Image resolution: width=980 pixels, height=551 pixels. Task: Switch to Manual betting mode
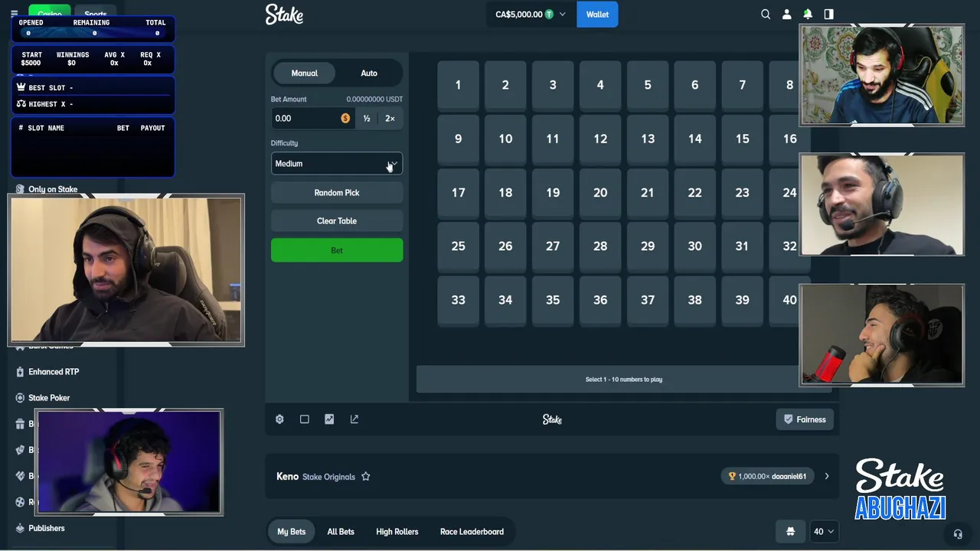click(304, 73)
